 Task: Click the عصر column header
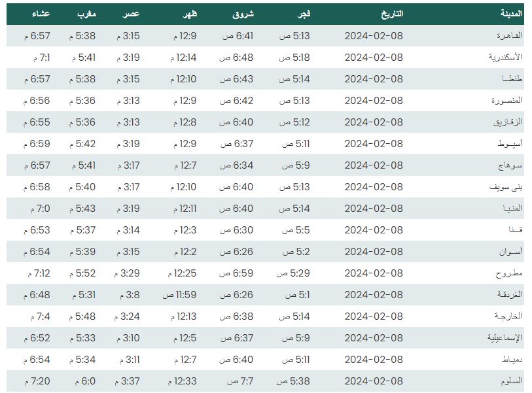click(131, 14)
